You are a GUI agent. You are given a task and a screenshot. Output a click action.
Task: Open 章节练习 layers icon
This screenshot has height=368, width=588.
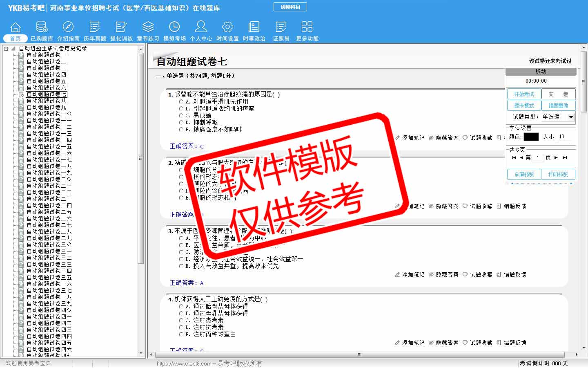point(148,27)
